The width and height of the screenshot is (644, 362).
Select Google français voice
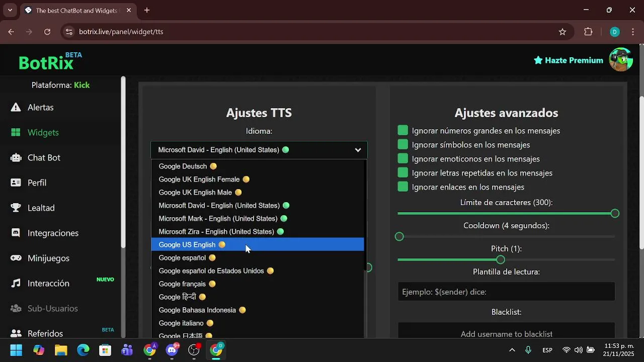point(258,284)
